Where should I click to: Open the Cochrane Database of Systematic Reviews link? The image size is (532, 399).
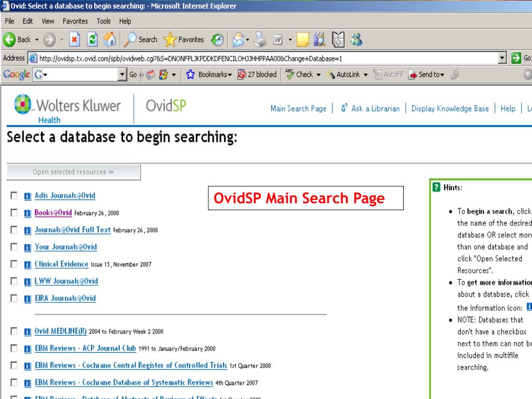click(124, 383)
